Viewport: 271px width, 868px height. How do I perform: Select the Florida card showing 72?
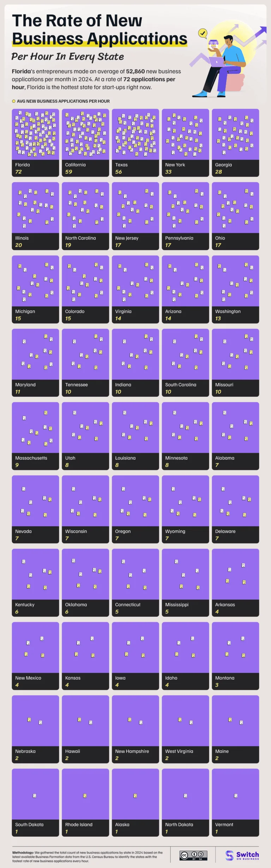35,143
